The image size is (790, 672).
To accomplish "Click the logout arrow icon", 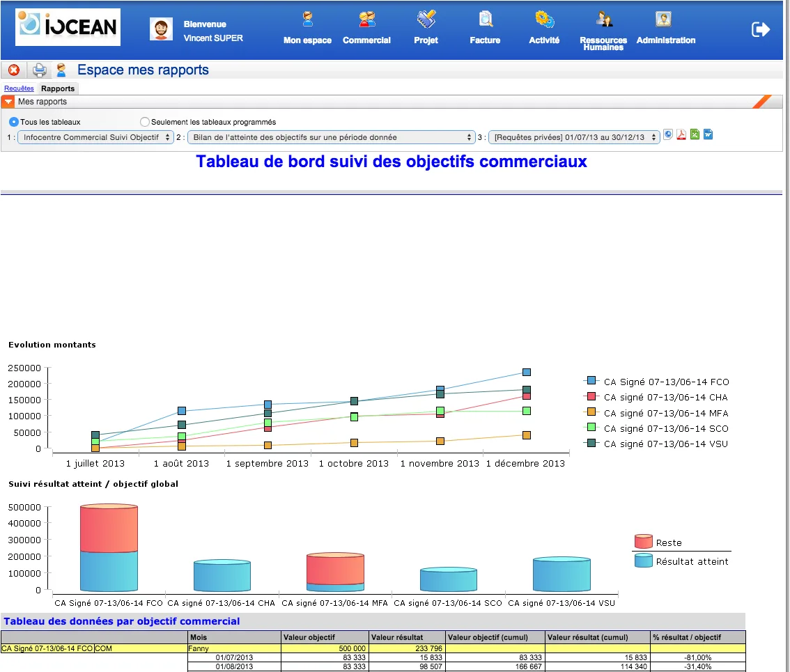I will click(760, 29).
